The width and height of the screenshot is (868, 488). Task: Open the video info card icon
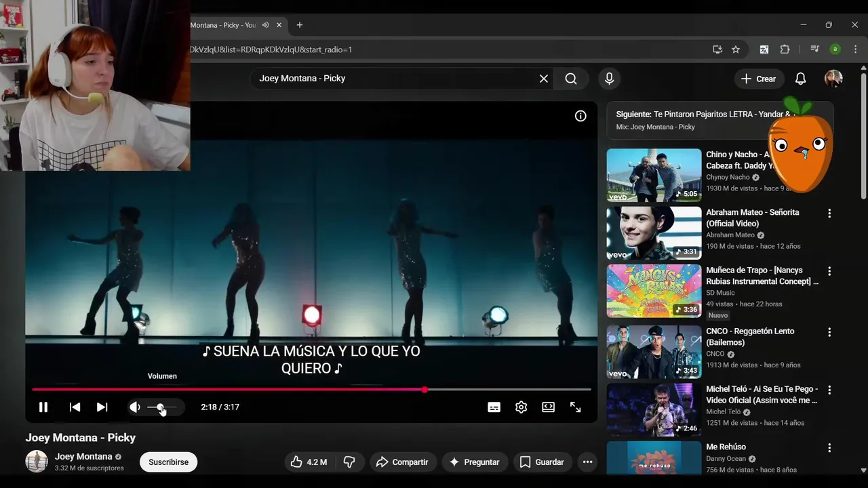point(580,116)
